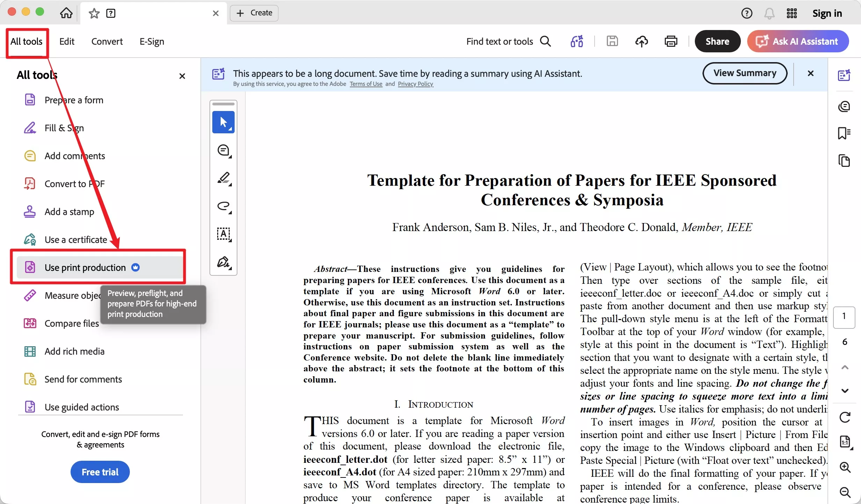The height and width of the screenshot is (504, 861).
Task: Open the E-Sign menu
Action: click(152, 42)
